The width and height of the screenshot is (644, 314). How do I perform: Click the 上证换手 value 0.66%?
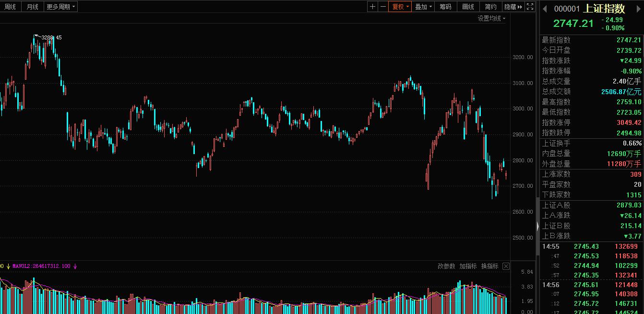(632, 143)
